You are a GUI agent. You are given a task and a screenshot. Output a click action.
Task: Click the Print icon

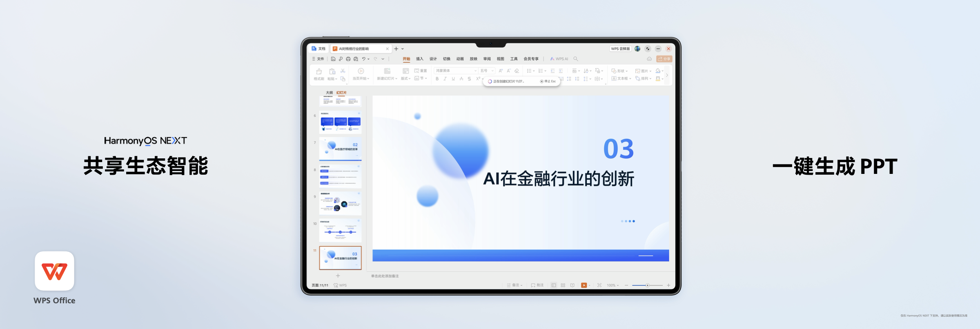348,59
